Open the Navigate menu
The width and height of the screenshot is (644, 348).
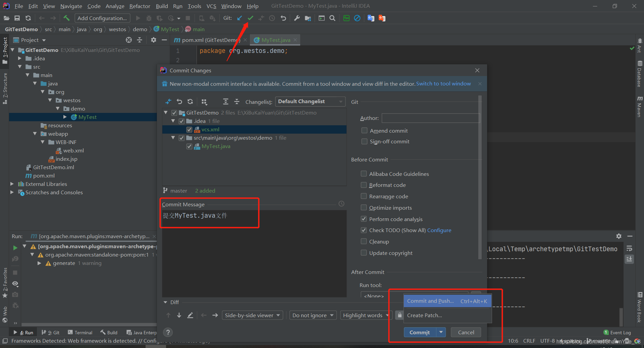tap(71, 6)
